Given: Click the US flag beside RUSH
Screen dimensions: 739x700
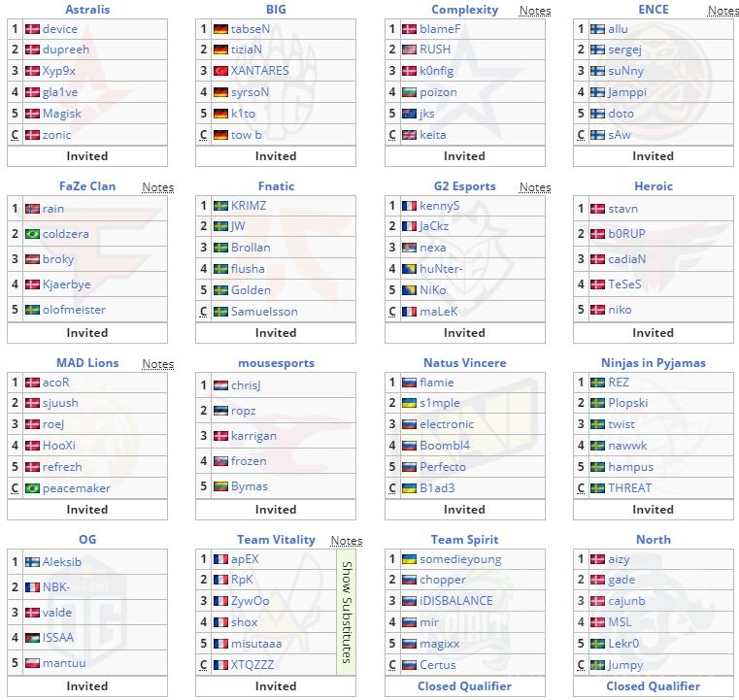Looking at the screenshot, I should click(x=409, y=50).
